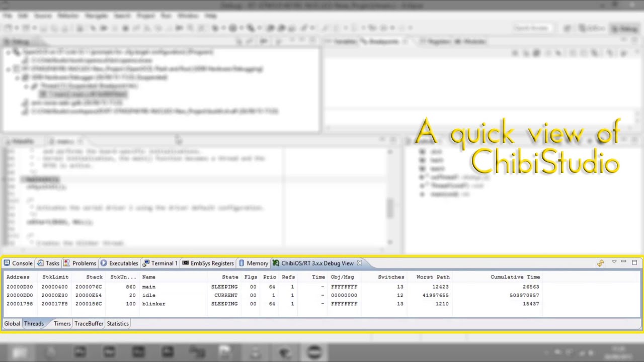Switch to the Console tab
Image resolution: width=644 pixels, height=362 pixels.
[18, 263]
